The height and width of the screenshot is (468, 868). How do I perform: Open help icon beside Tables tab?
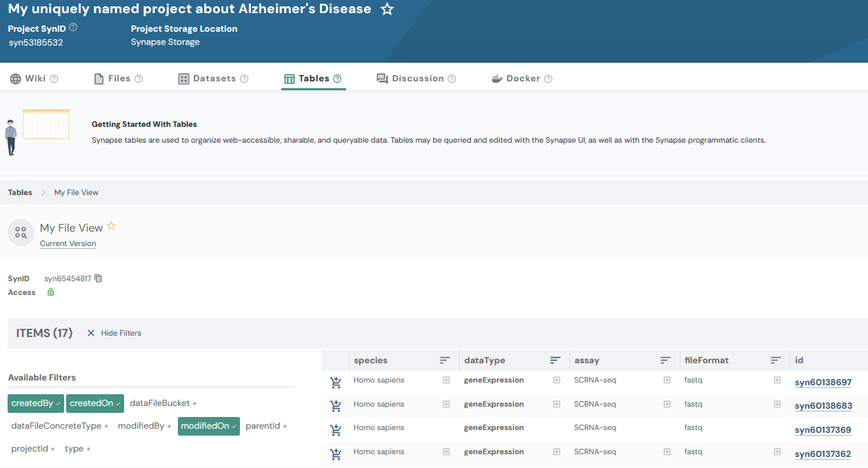(x=337, y=79)
